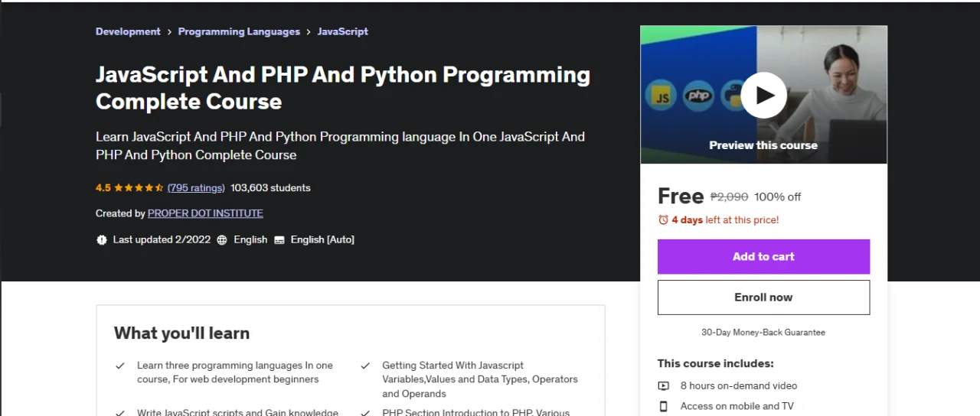Click the on-demand video icon

pyautogui.click(x=664, y=385)
